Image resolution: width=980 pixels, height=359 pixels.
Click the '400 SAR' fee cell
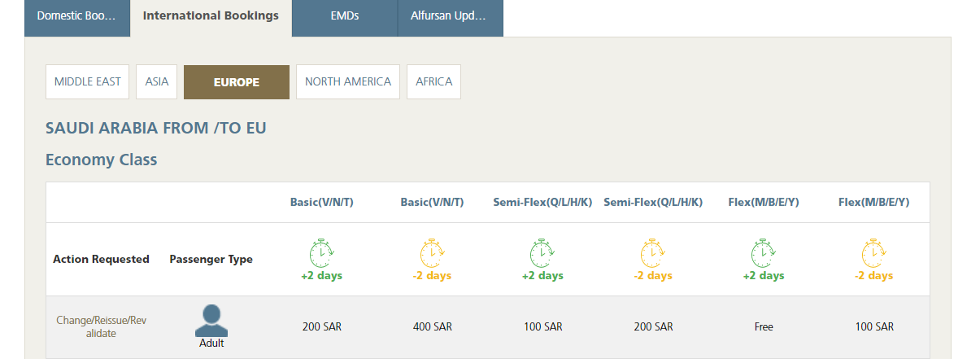tap(433, 326)
